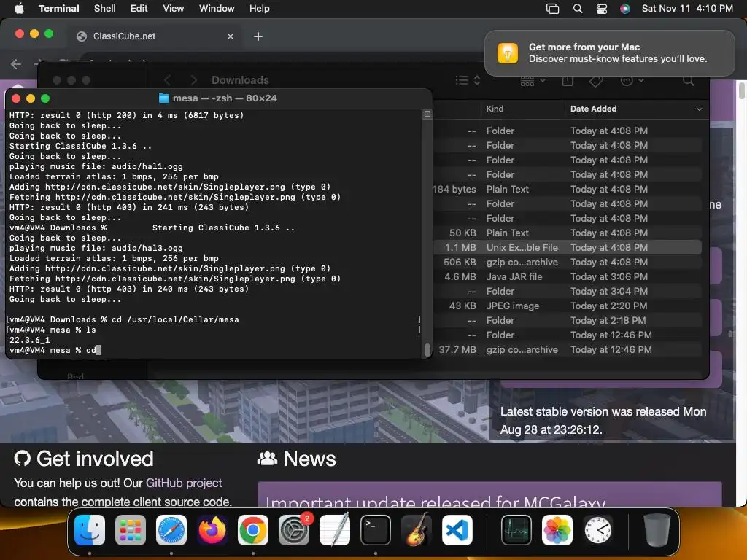
Task: Open Window menu
Action: [217, 8]
